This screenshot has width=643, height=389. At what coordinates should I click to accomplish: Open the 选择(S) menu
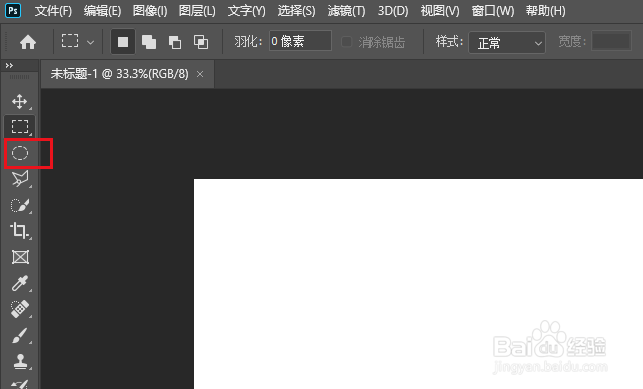point(296,11)
